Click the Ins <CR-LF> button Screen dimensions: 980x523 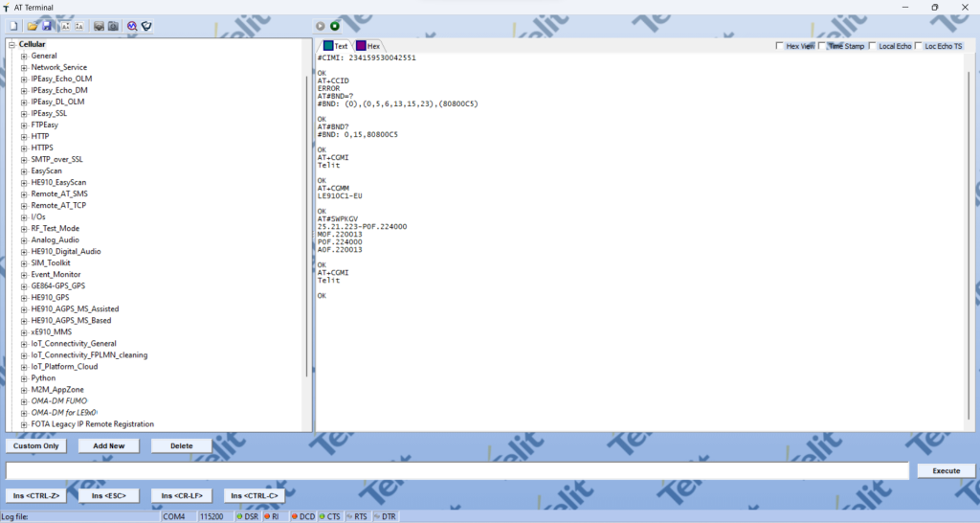181,495
